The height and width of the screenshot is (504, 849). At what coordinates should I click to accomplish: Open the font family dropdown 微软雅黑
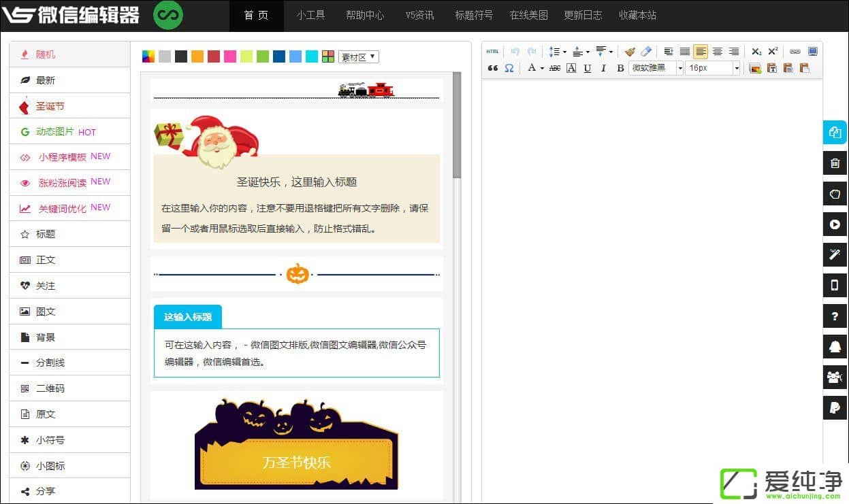tap(656, 68)
